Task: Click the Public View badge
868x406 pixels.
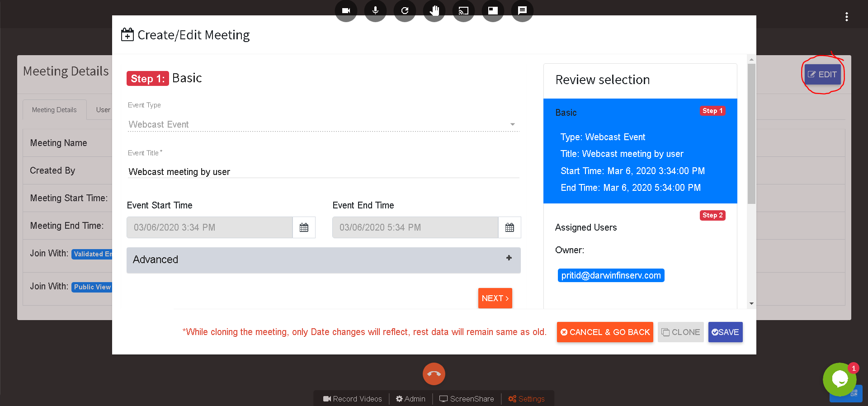Action: [92, 287]
